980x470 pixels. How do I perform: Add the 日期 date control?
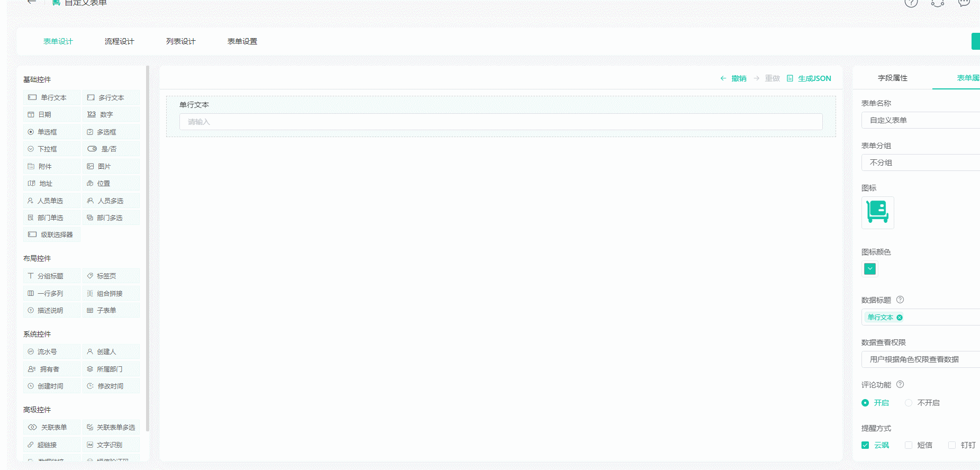click(52, 114)
